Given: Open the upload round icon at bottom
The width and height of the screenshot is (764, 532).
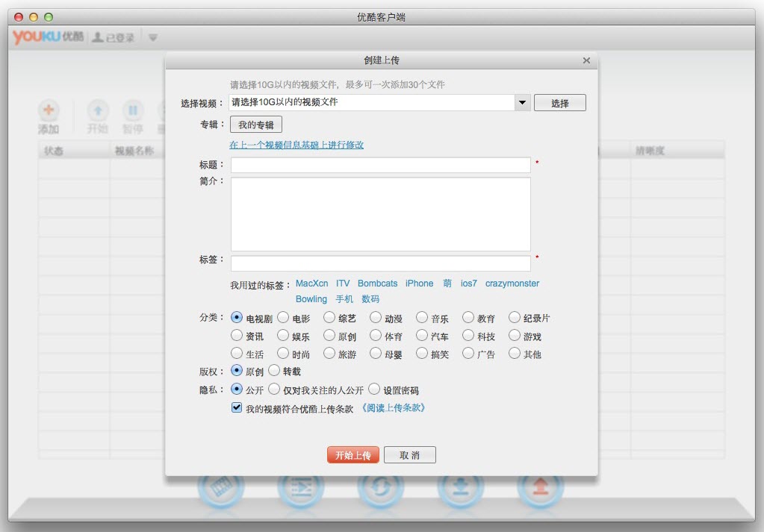Looking at the screenshot, I should pyautogui.click(x=541, y=486).
